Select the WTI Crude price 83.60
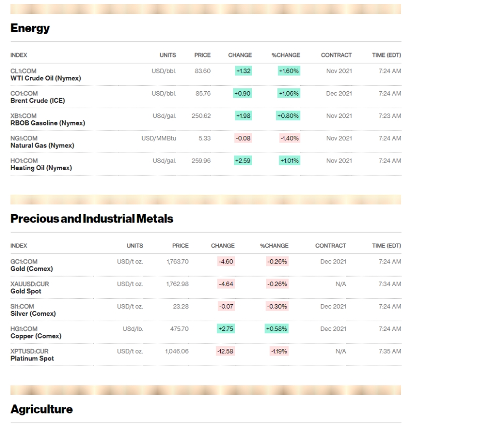Image resolution: width=504 pixels, height=425 pixels. (x=203, y=71)
